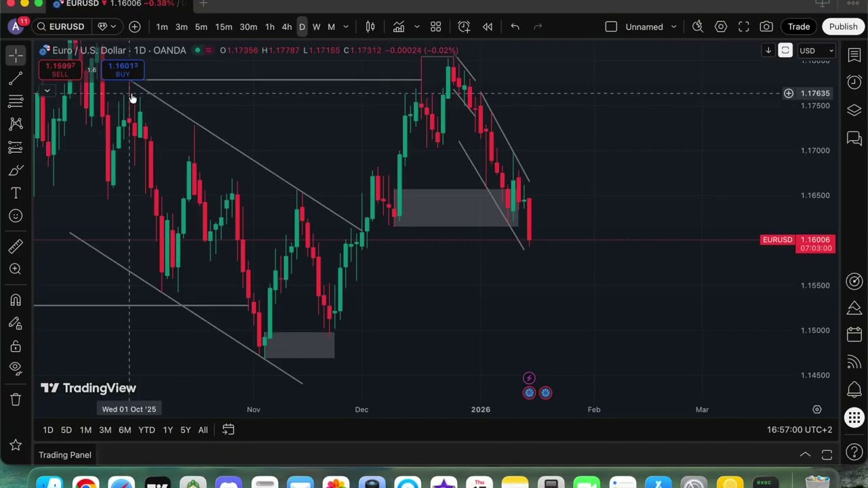Take a chart snapshot with camera
868x488 pixels.
click(766, 26)
